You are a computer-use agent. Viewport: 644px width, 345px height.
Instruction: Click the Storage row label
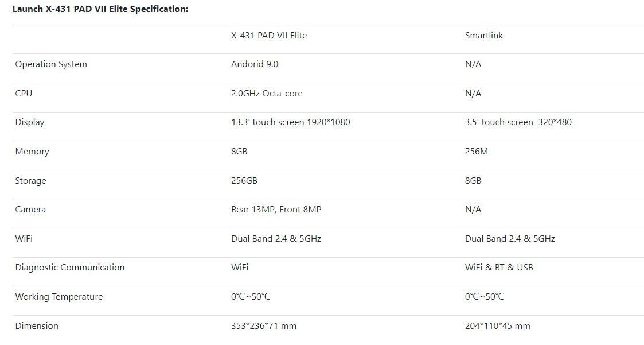coord(31,181)
